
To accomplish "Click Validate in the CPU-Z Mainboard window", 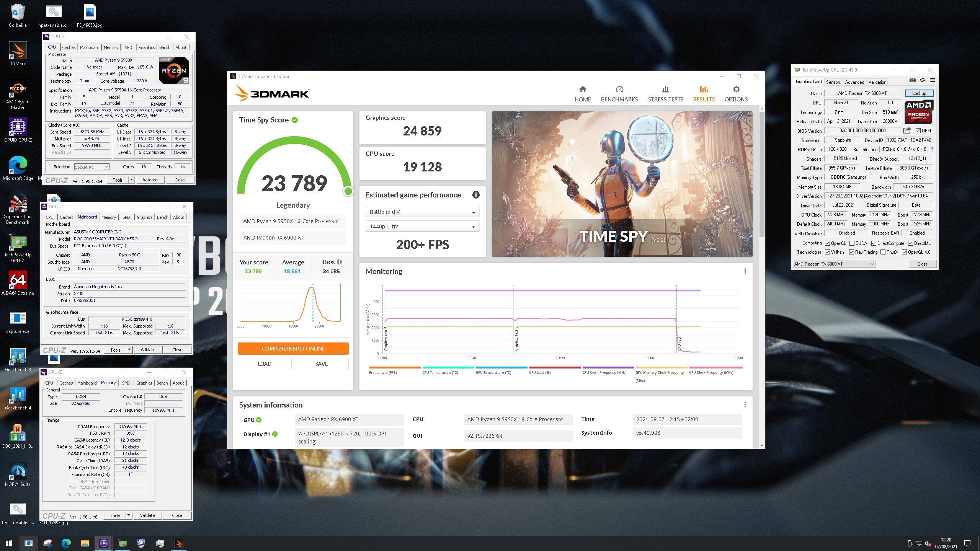I will click(148, 350).
